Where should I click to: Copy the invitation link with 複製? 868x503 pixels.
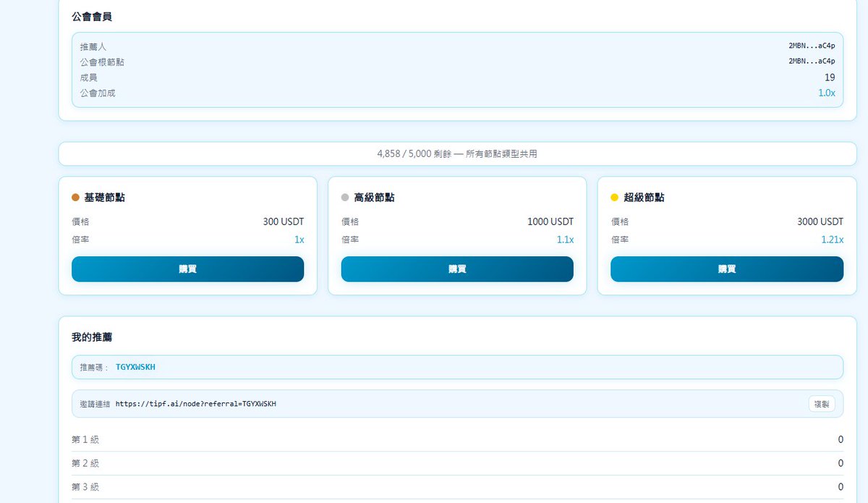(x=822, y=404)
